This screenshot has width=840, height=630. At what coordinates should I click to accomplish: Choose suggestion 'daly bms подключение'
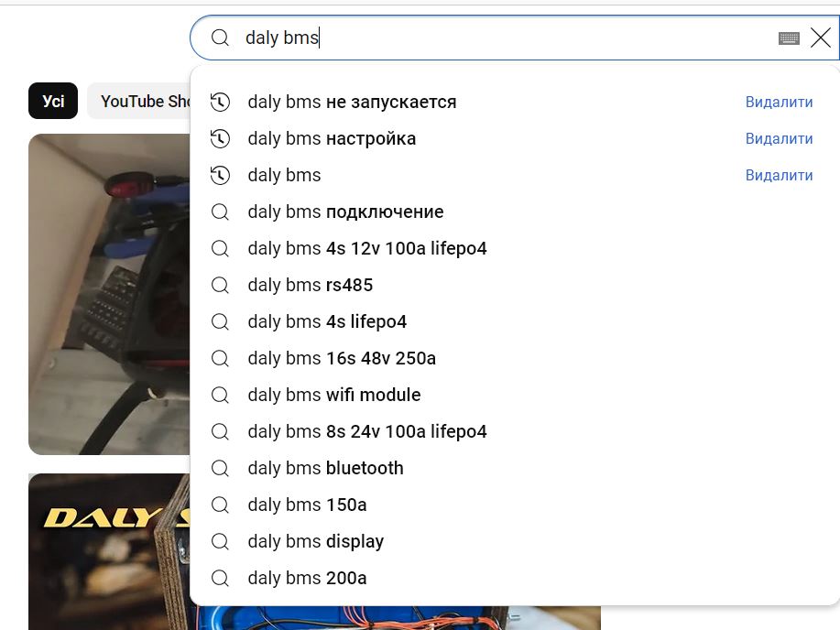(345, 212)
